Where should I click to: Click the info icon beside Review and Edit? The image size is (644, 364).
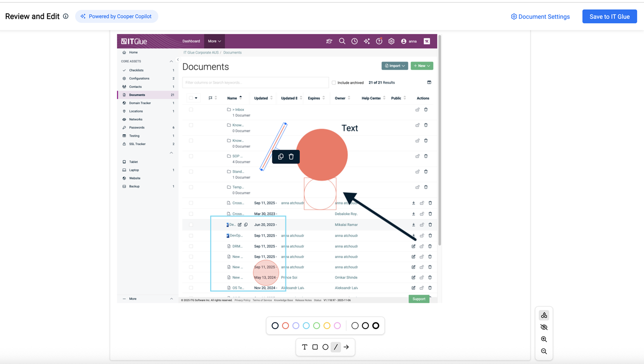coord(66,17)
